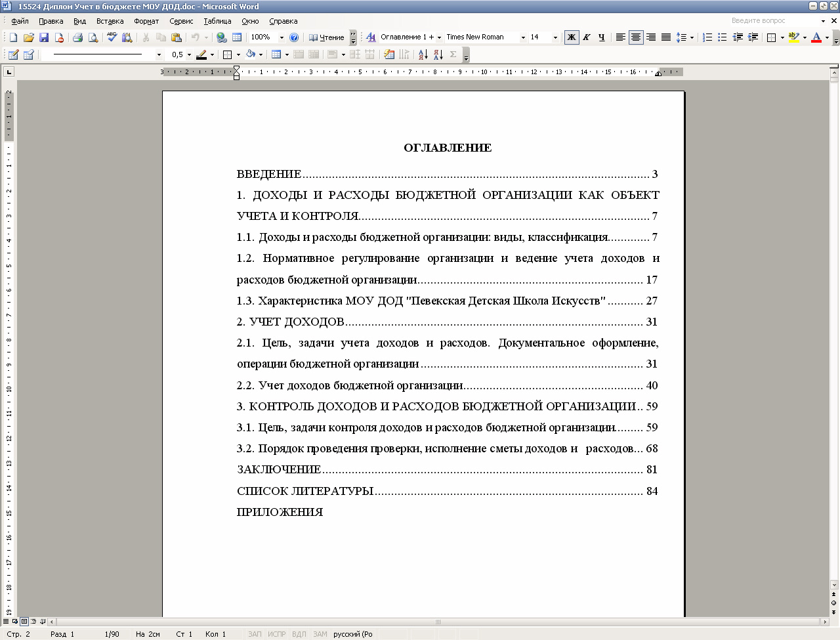Click the Insert Table icon
This screenshot has width=840, height=640.
pyautogui.click(x=237, y=37)
